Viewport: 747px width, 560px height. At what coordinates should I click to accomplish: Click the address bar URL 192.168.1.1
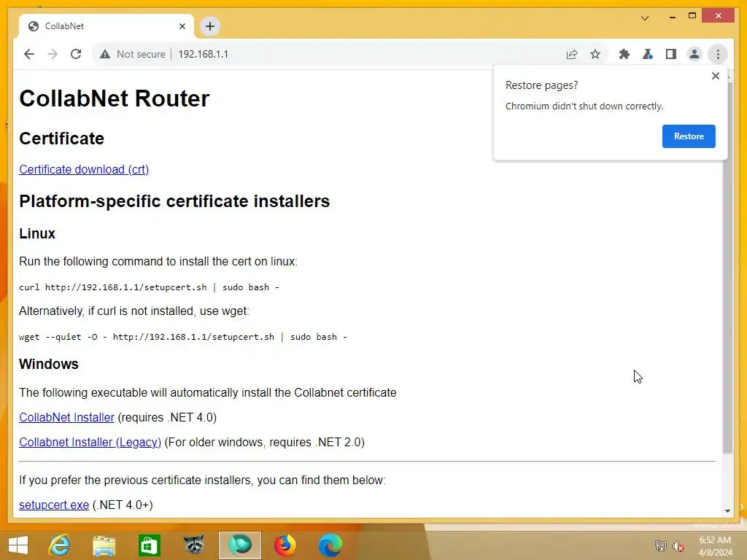coord(203,54)
